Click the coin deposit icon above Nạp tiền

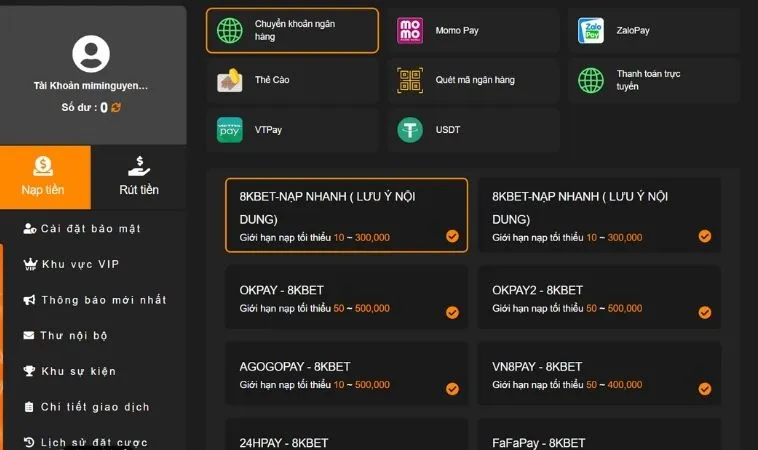pos(43,166)
